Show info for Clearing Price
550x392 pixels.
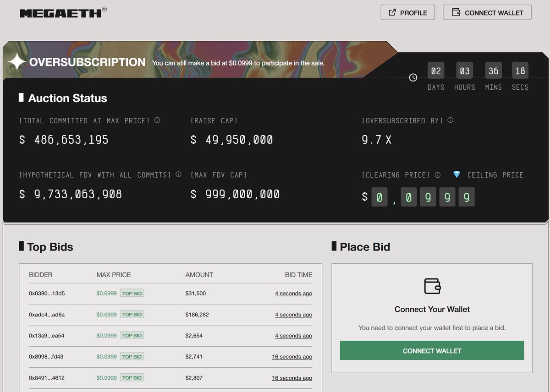438,175
